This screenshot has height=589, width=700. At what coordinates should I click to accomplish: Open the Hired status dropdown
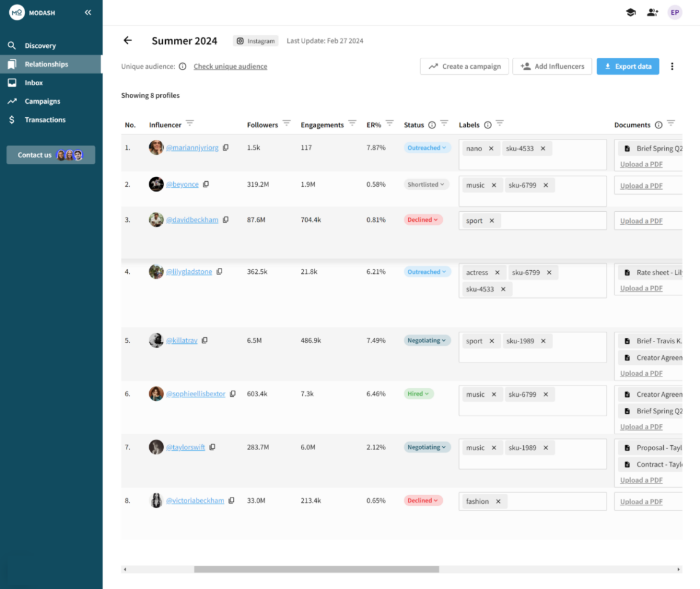point(419,394)
